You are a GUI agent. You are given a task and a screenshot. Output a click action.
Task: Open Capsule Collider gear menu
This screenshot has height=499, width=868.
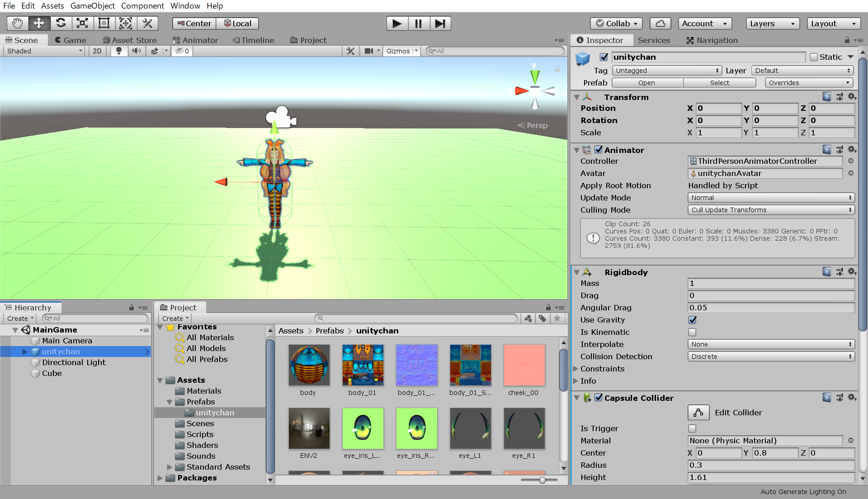[x=852, y=398]
